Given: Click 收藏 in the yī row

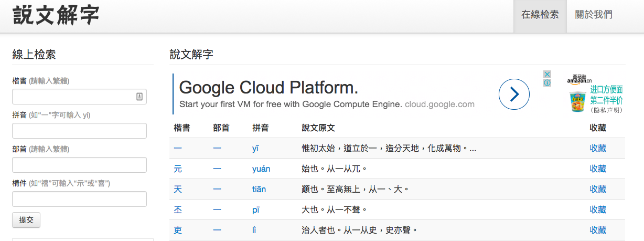Looking at the screenshot, I should (x=598, y=148).
